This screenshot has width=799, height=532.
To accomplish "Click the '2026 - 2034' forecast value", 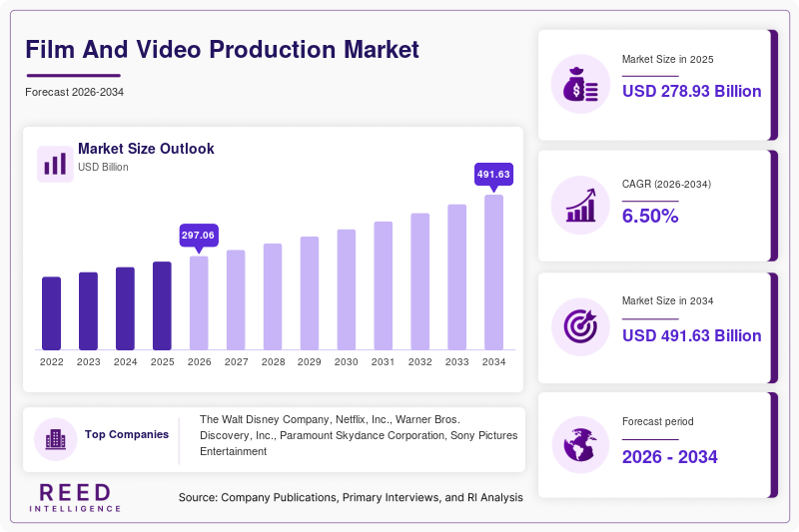I will click(x=669, y=457).
